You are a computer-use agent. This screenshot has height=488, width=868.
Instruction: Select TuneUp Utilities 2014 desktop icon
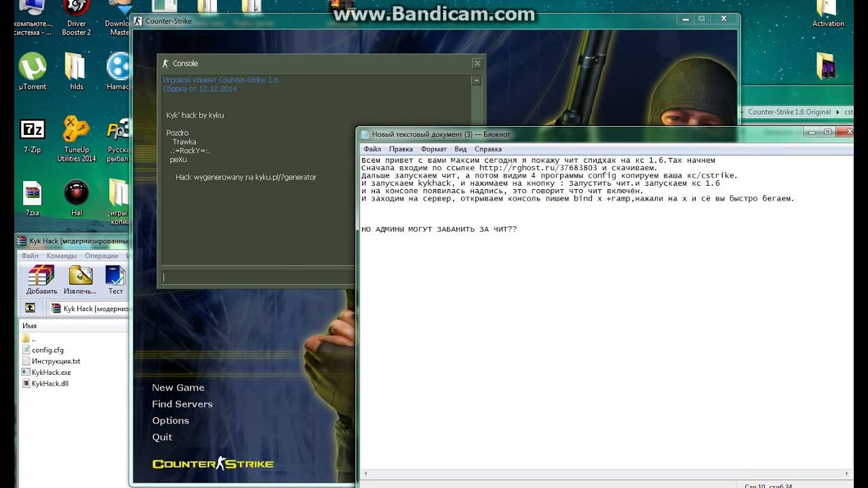tap(76, 139)
